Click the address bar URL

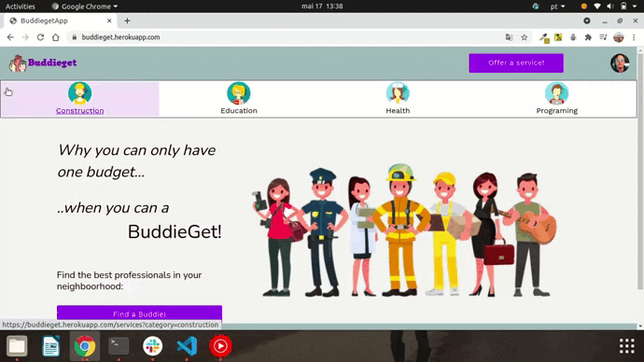coord(120,37)
